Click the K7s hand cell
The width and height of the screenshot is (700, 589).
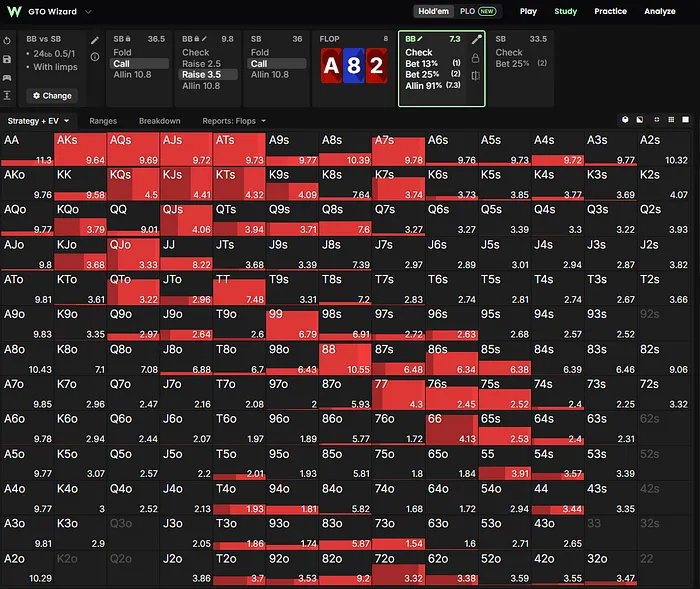(398, 184)
